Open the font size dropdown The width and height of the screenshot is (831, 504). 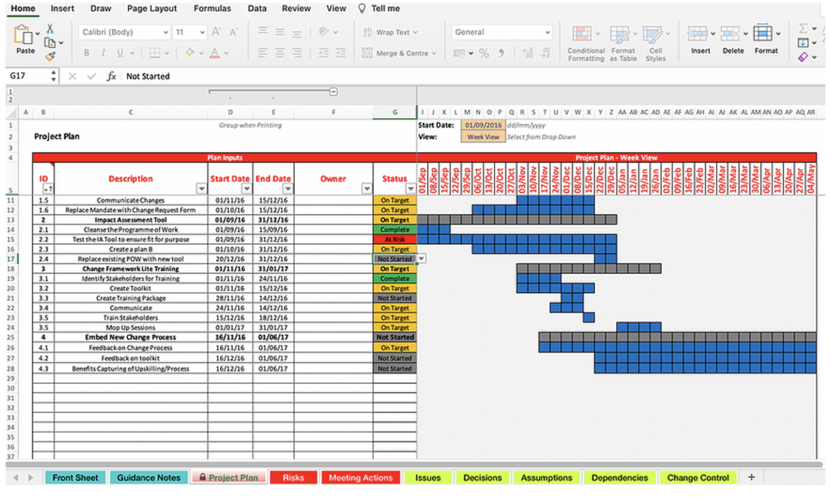(201, 32)
